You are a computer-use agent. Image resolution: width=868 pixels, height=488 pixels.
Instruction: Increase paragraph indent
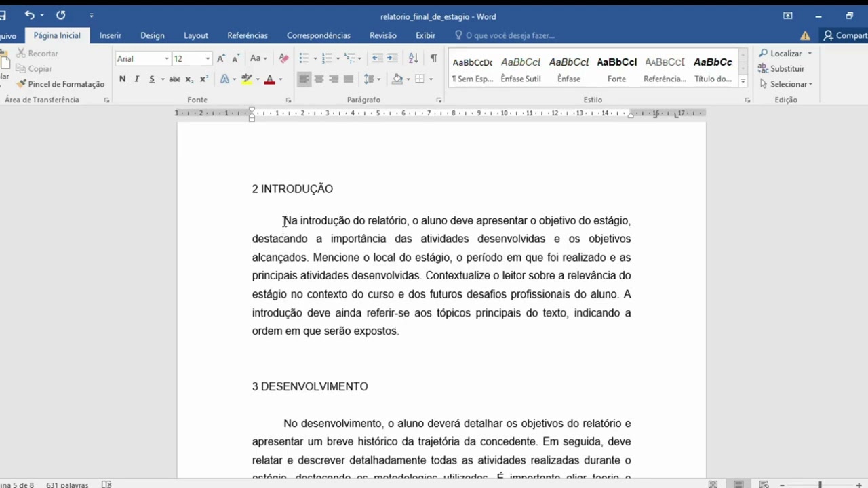(393, 58)
